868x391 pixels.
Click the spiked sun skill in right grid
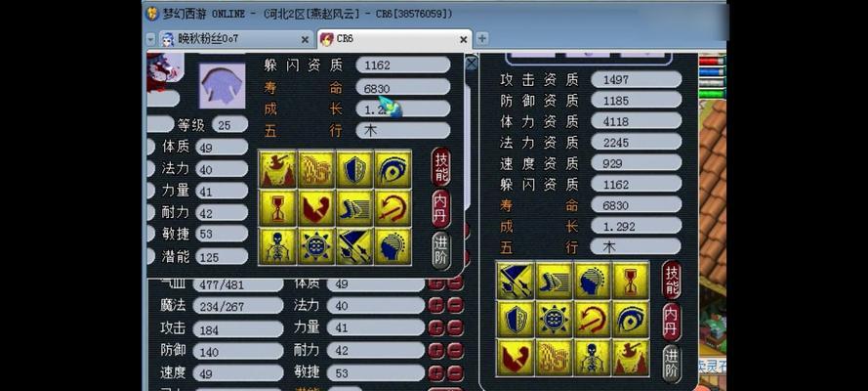pyautogui.click(x=553, y=320)
